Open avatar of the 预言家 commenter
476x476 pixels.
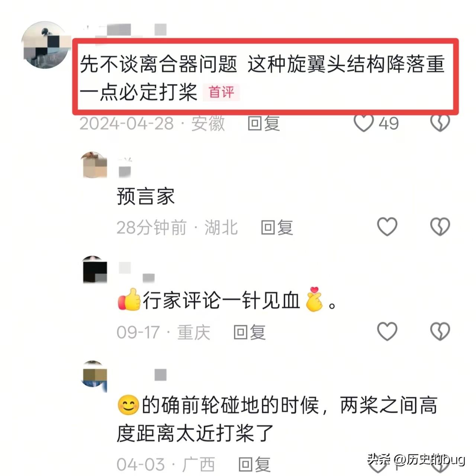pos(94,165)
